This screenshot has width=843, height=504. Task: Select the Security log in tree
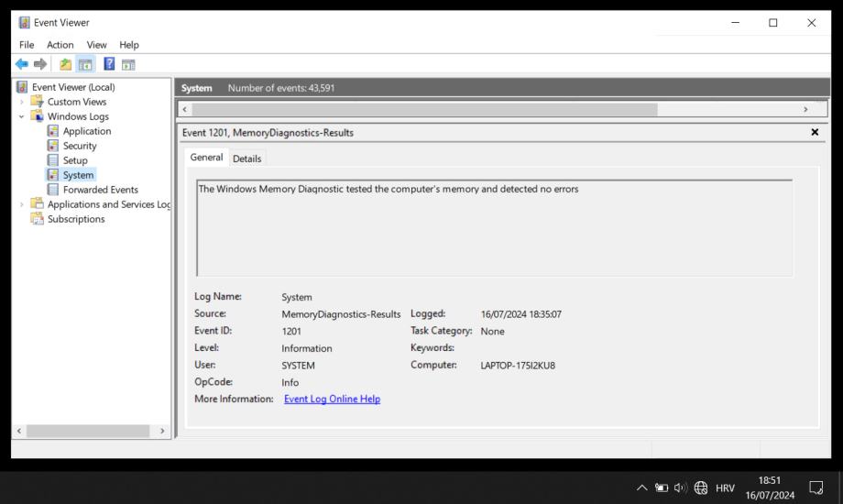[x=79, y=146]
